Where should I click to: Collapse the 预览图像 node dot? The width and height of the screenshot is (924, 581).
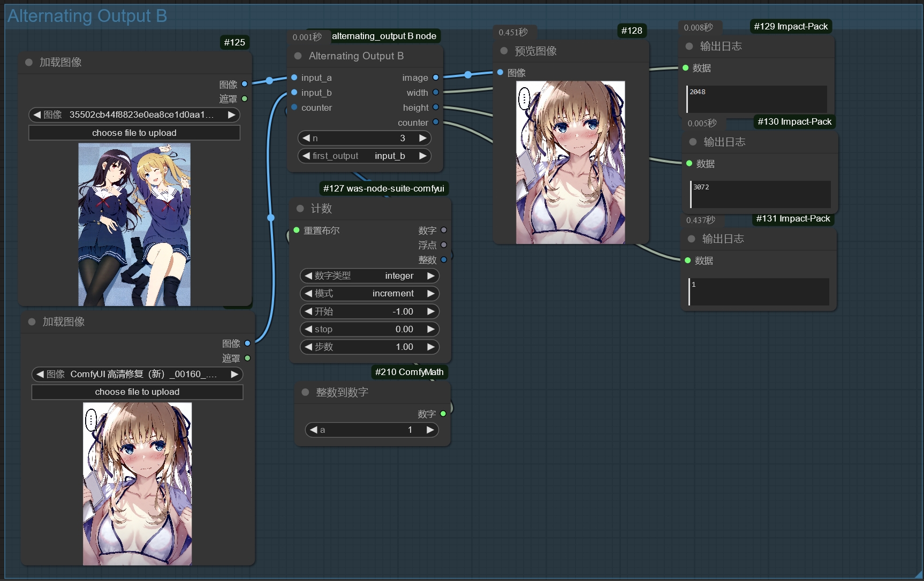coord(504,51)
